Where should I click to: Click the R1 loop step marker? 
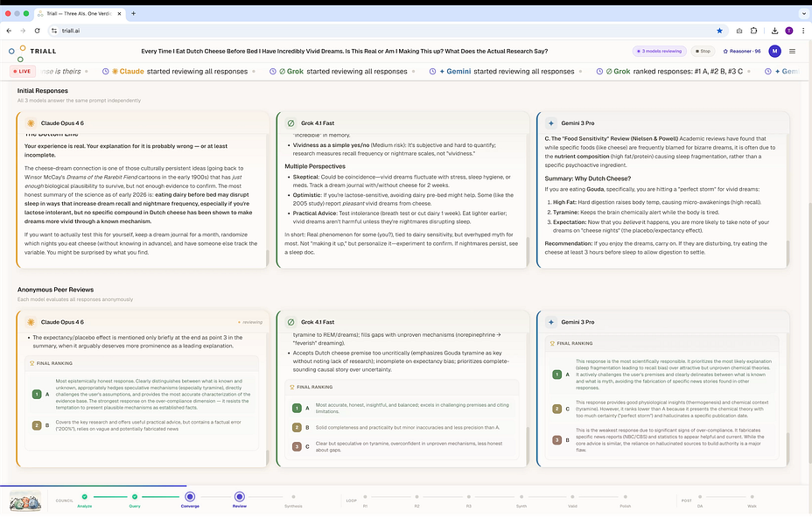[365, 497]
